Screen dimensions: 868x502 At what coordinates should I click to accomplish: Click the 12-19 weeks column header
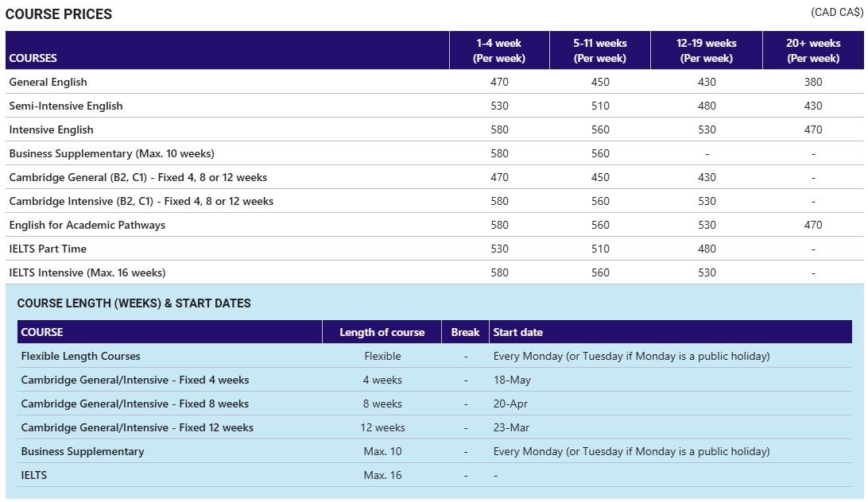click(x=706, y=50)
